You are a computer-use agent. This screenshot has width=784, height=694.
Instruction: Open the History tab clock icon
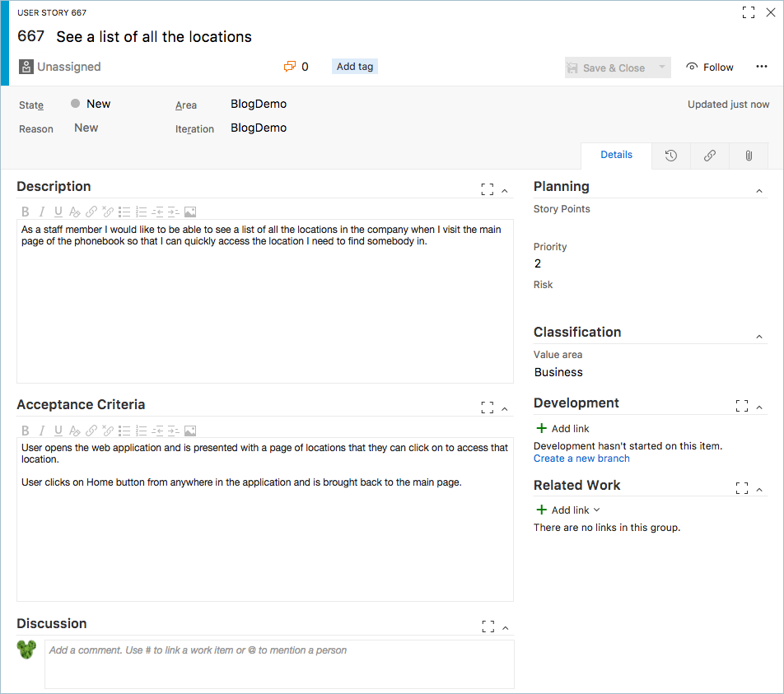(671, 156)
